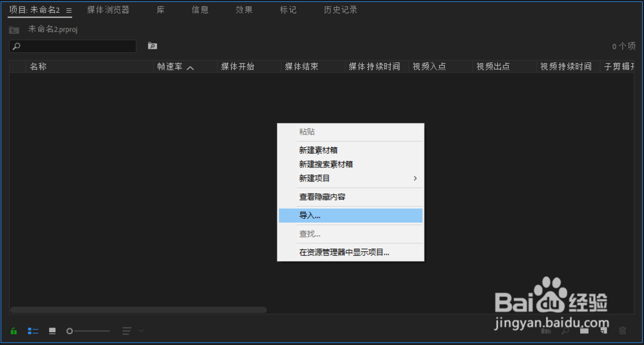Screen dimensions: 644x345
Task: Open the 信息 tab
Action: pyautogui.click(x=200, y=10)
